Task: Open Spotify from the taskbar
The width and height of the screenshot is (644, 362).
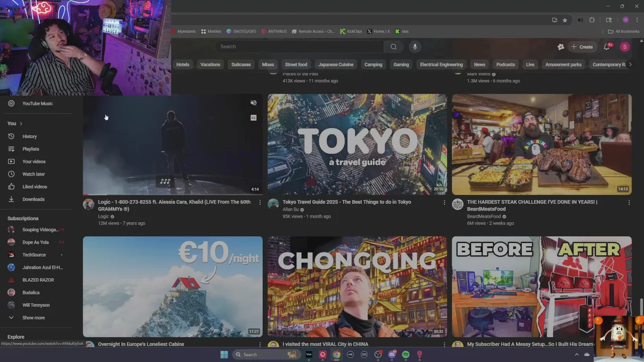Action: click(406, 354)
